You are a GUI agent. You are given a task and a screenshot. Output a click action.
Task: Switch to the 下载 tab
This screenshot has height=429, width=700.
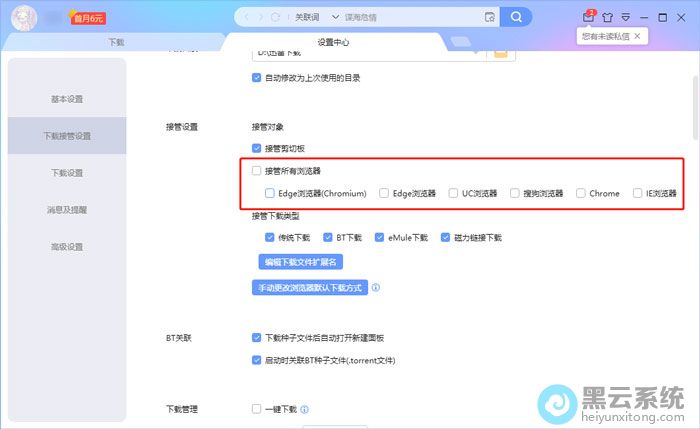point(116,42)
